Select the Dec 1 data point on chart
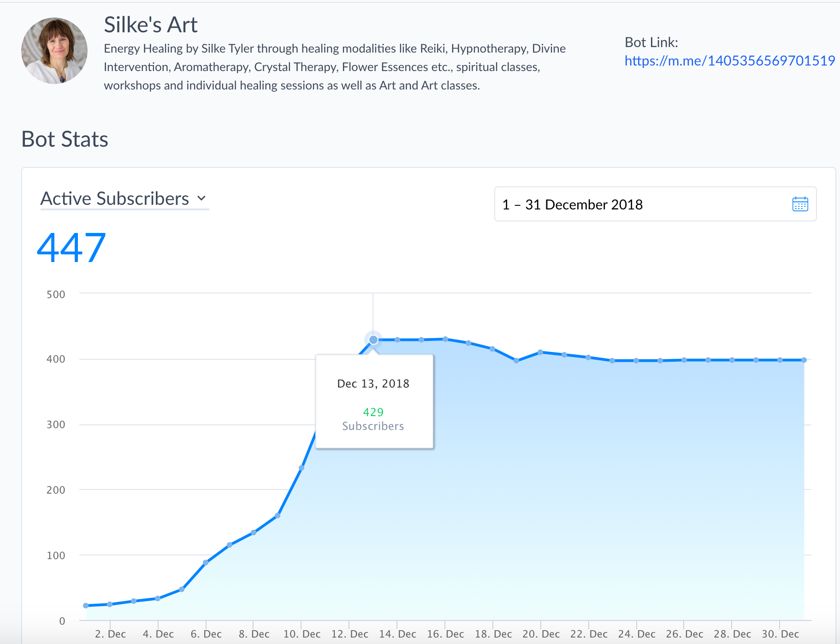This screenshot has width=840, height=644. (x=86, y=606)
